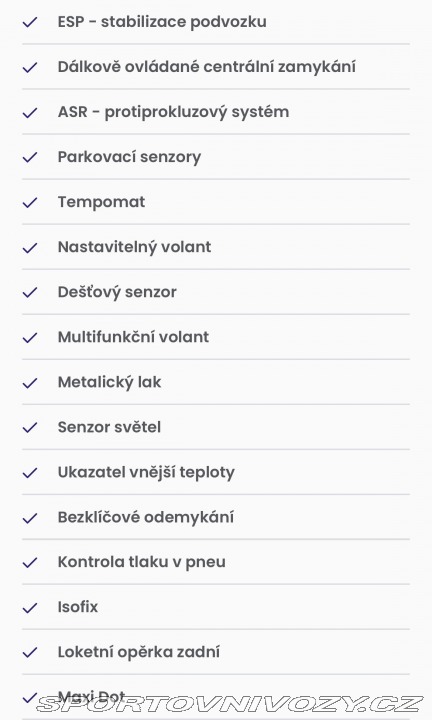The width and height of the screenshot is (432, 720).
Task: Click the checkmark beside Metalický lak
Action: [x=30, y=382]
